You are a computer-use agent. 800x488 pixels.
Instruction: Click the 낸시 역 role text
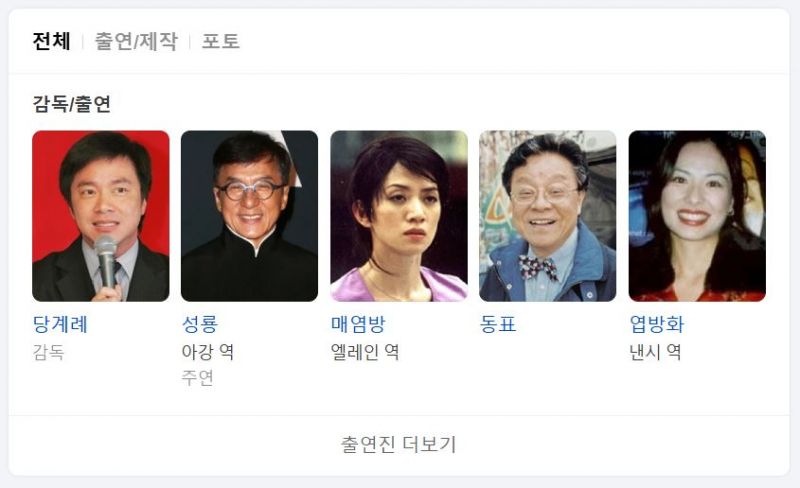coord(655,352)
